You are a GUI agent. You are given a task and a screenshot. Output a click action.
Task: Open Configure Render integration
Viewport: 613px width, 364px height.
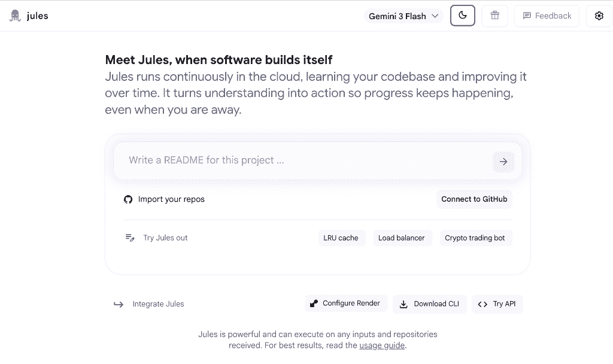[346, 304]
